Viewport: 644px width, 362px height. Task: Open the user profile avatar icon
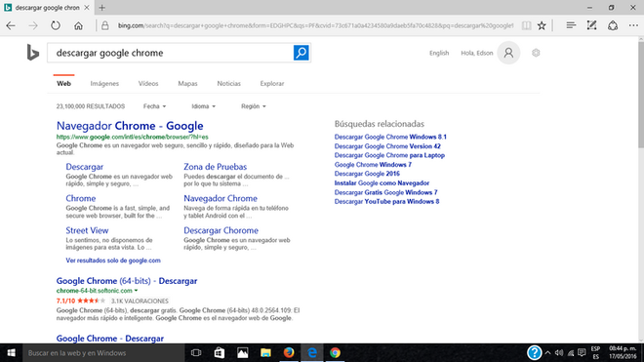pyautogui.click(x=508, y=53)
